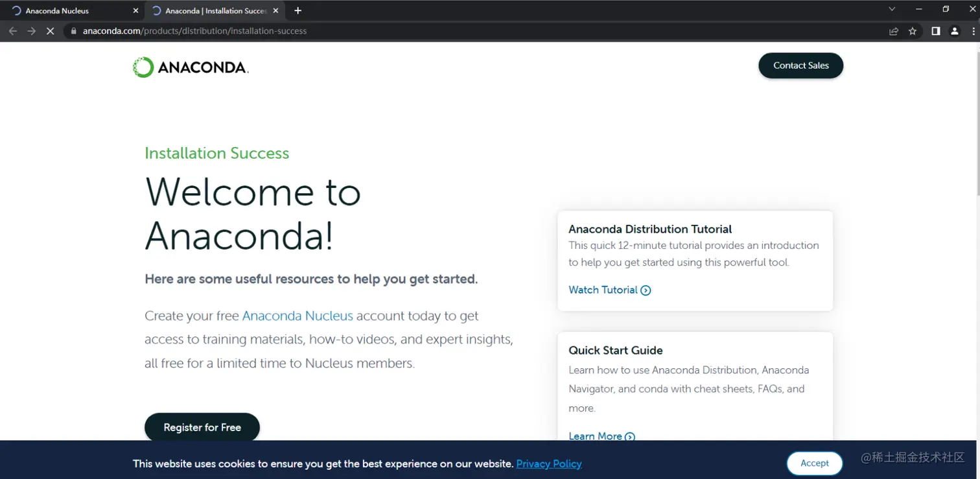Close the Installation Success tab

point(275,10)
